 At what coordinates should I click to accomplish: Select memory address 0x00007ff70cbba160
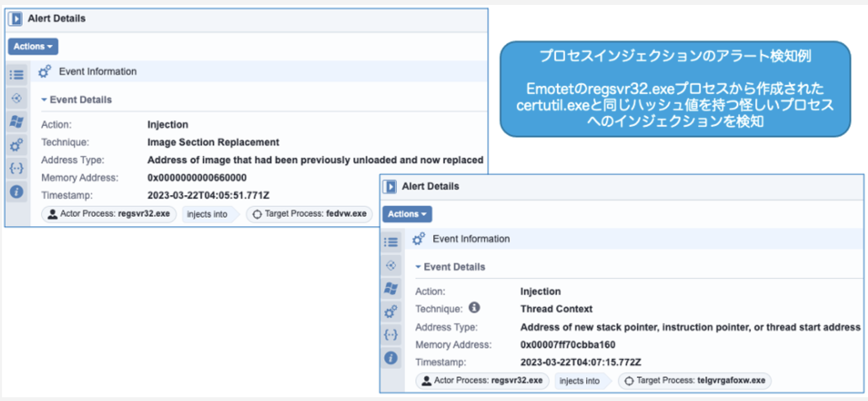(568, 345)
